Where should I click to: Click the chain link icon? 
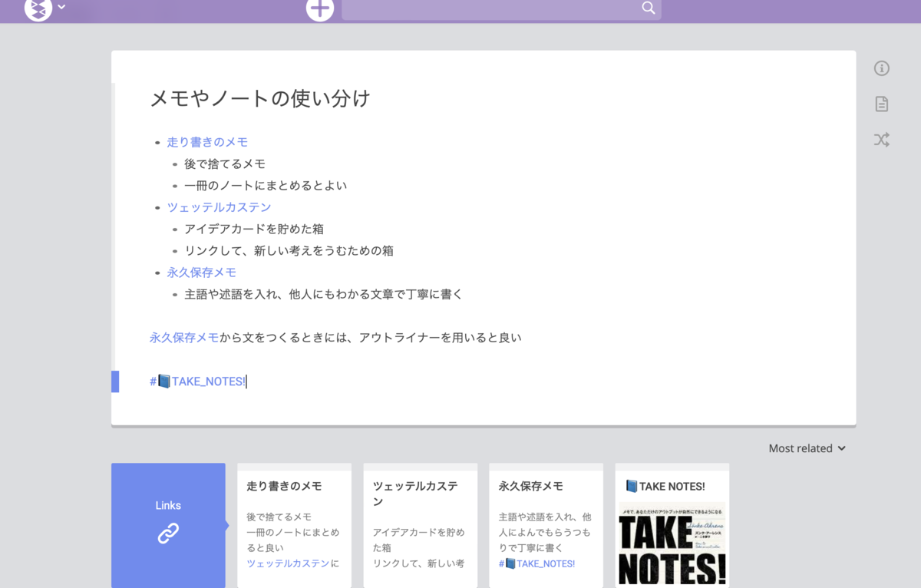tap(168, 533)
